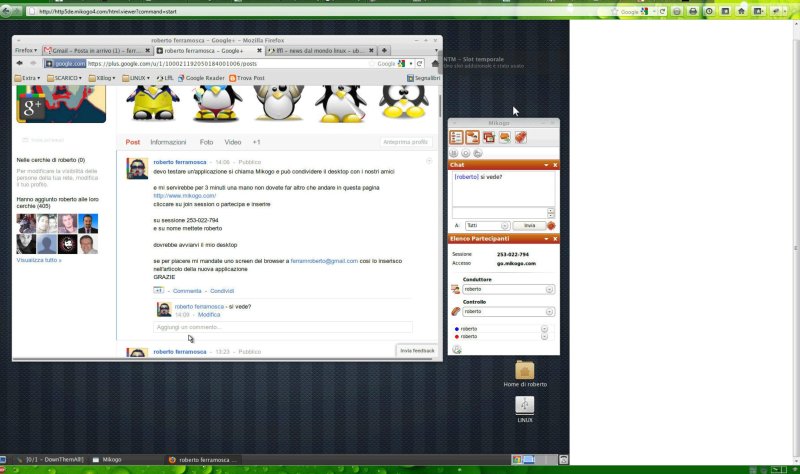Click home icon in outer browser toolbar
Screen dimensions: 800x474
tap(741, 11)
